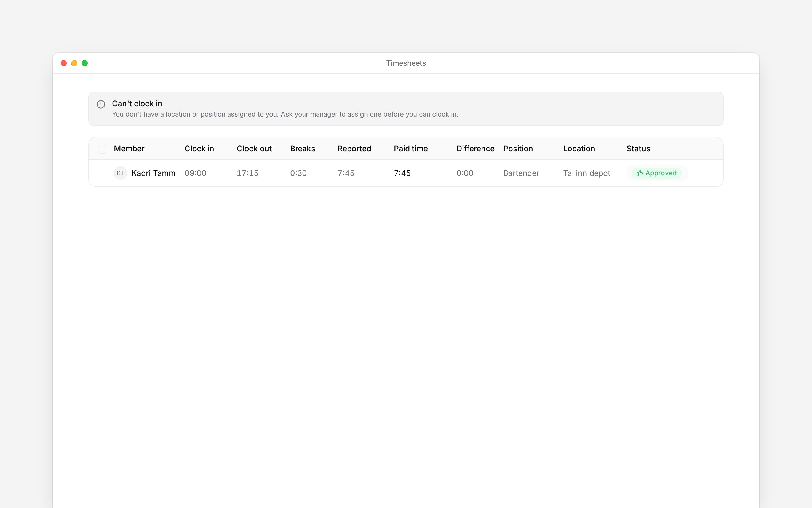
Task: Click the 7:45 reported time cell
Action: [x=346, y=173]
